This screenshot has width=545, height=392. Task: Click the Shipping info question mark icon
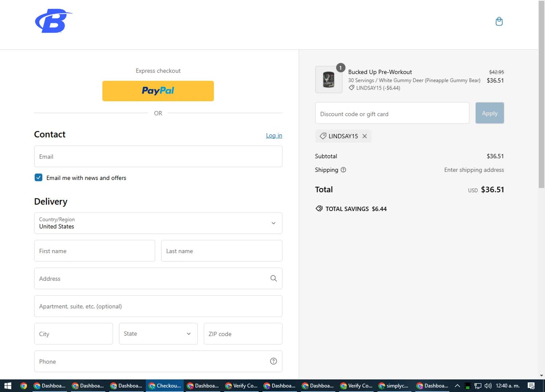[x=343, y=170]
